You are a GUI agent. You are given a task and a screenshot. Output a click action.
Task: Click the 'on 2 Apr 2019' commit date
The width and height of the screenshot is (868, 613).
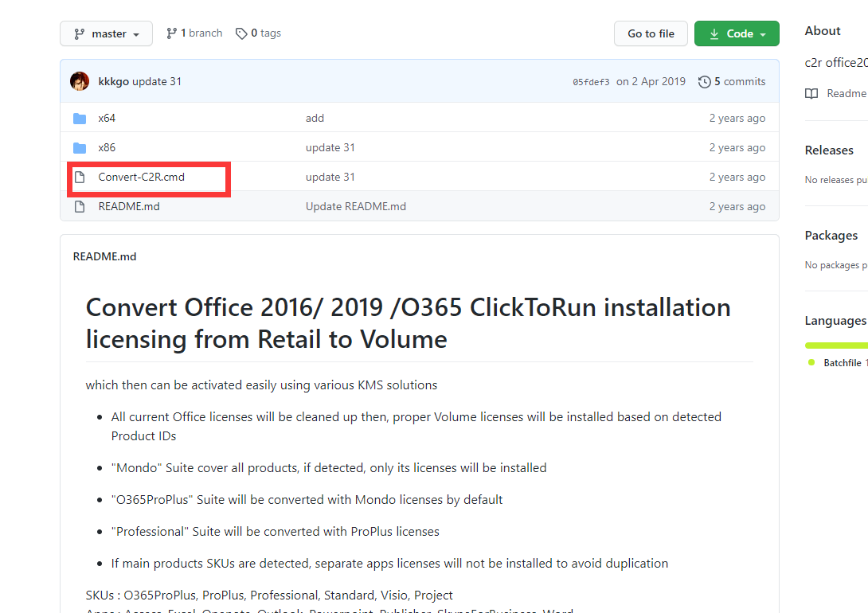pyautogui.click(x=651, y=81)
